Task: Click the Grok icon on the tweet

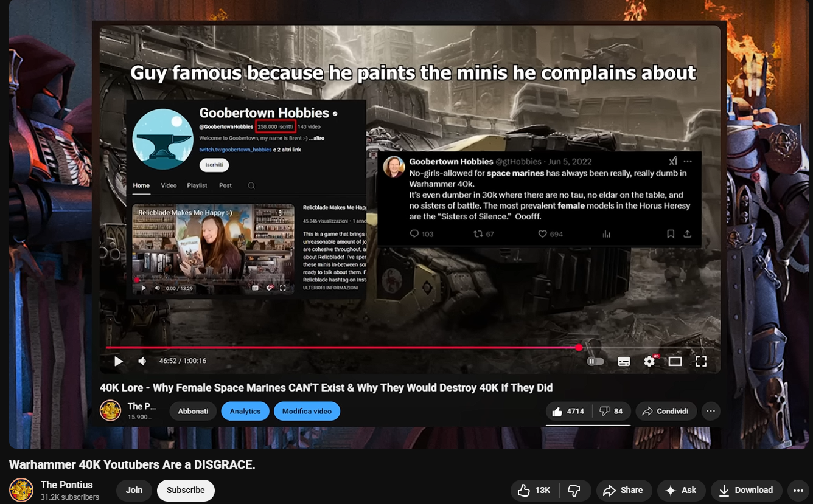Action: [672, 162]
